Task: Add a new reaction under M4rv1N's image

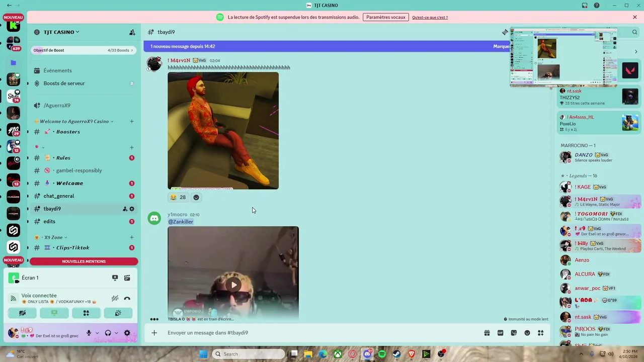Action: [x=196, y=197]
